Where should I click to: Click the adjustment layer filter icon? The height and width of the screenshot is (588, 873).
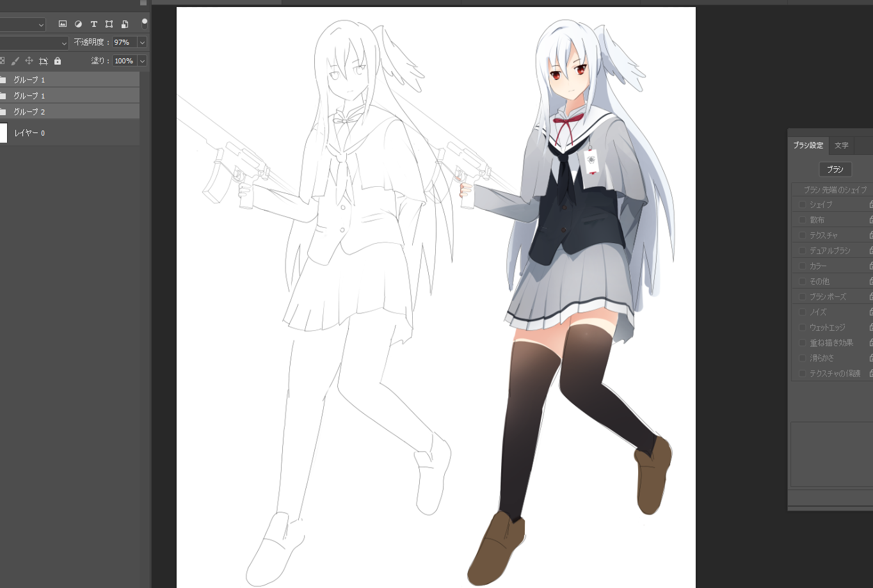[x=78, y=24]
